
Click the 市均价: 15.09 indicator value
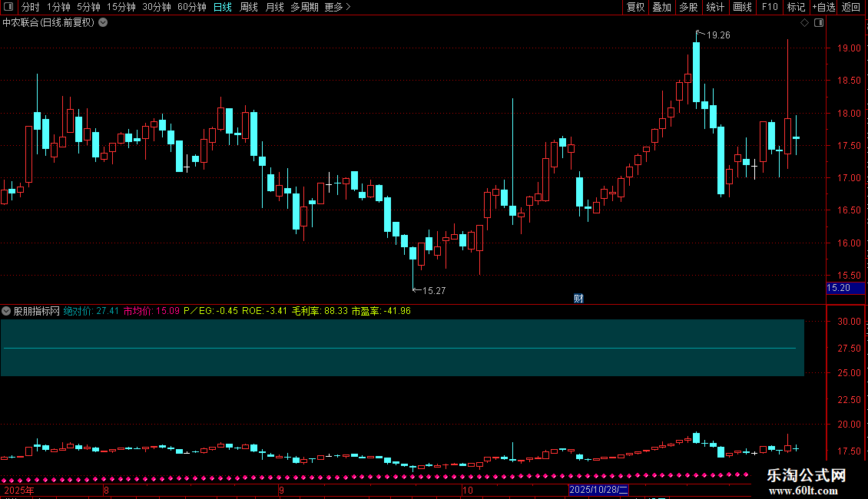pos(151,311)
